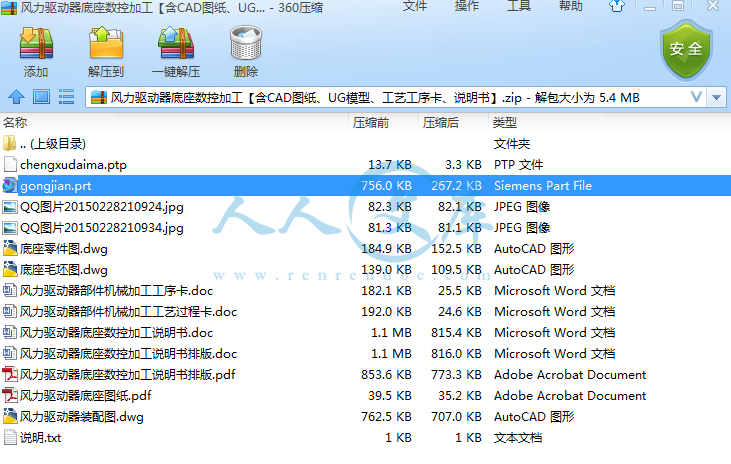Viewport: 731px width, 464px height.
Task: Click Word icon of 数控加工说明书排版.doc
Action: point(10,353)
